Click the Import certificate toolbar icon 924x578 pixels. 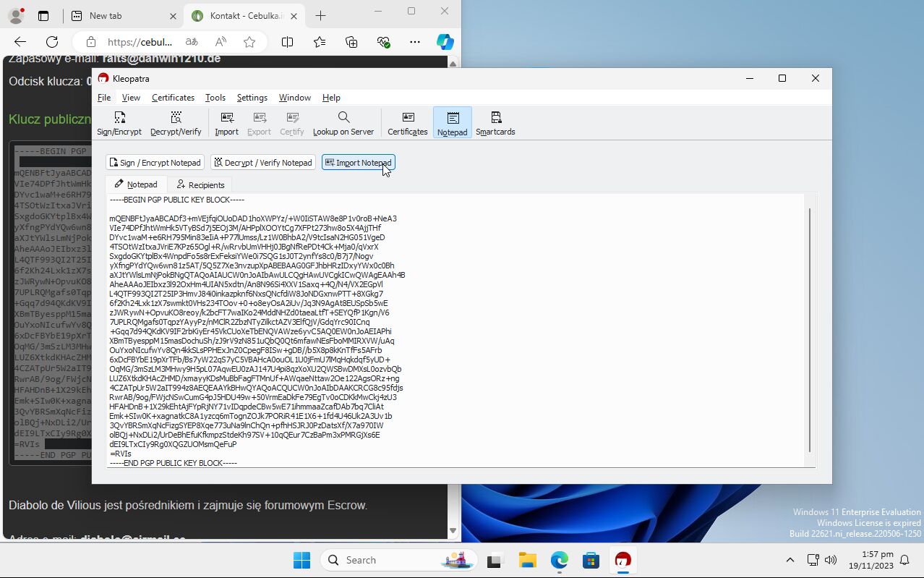point(226,123)
